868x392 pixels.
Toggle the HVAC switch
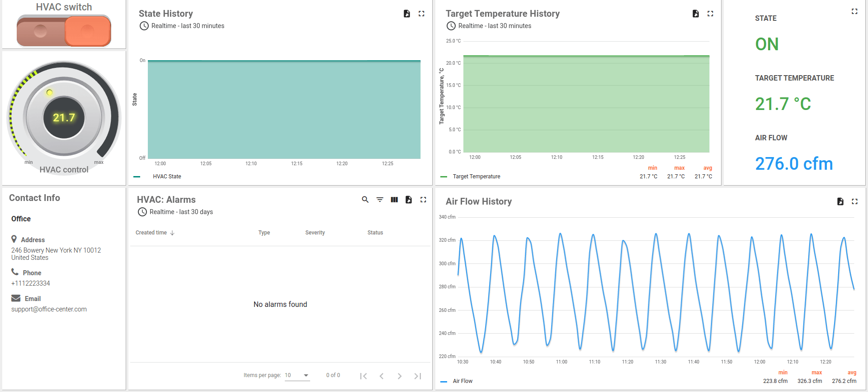(64, 31)
